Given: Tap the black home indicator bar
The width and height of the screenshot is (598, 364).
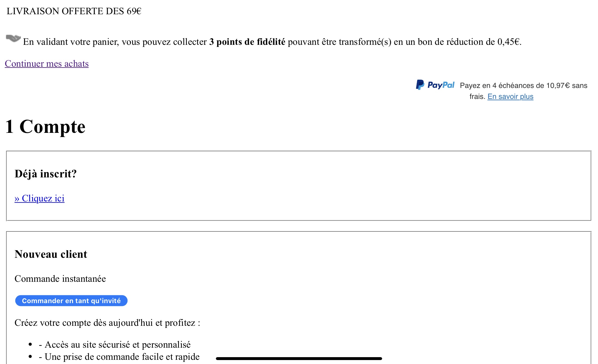Looking at the screenshot, I should pos(299,358).
